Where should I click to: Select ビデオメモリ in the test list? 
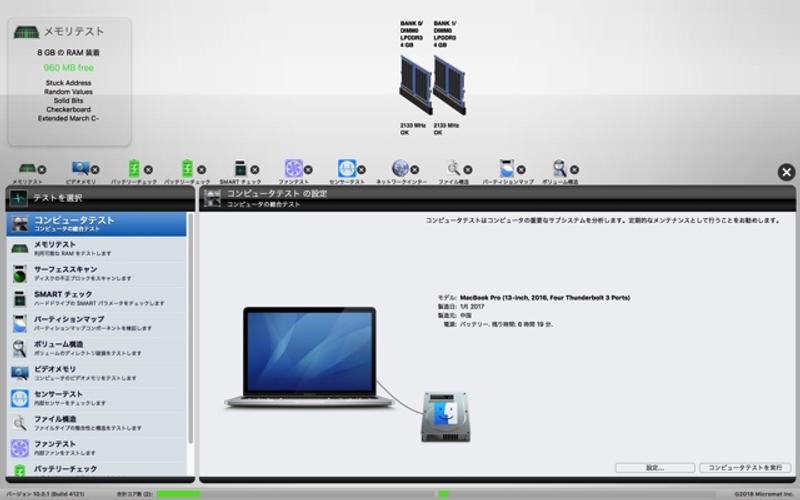96,373
